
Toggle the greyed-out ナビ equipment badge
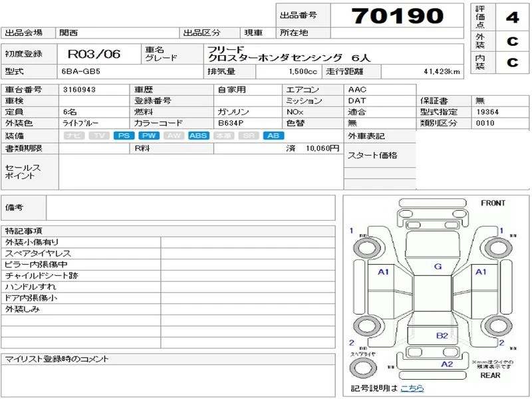coord(74,136)
